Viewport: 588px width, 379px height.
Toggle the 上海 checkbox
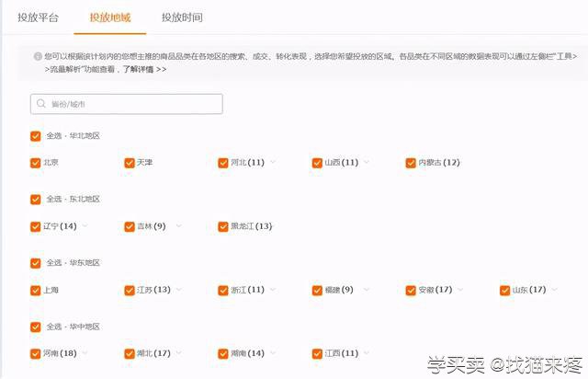point(35,291)
